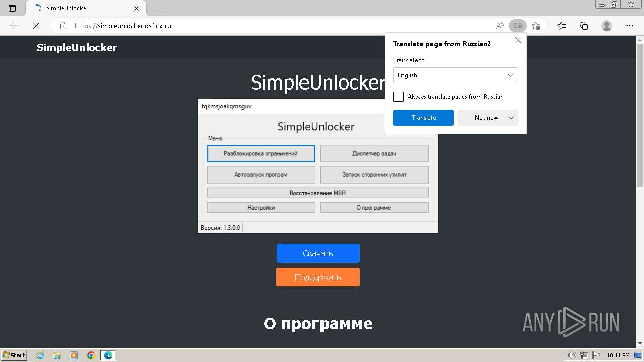Screen dimensions: 644x362
Task: Stop loading the page with the X button
Action: click(36, 26)
